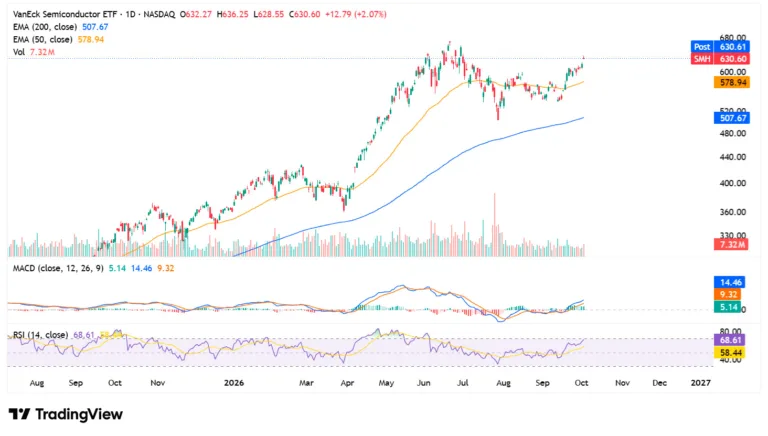Image resolution: width=768 pixels, height=436 pixels.
Task: Click the Apr label on time axis
Action: [x=347, y=383]
